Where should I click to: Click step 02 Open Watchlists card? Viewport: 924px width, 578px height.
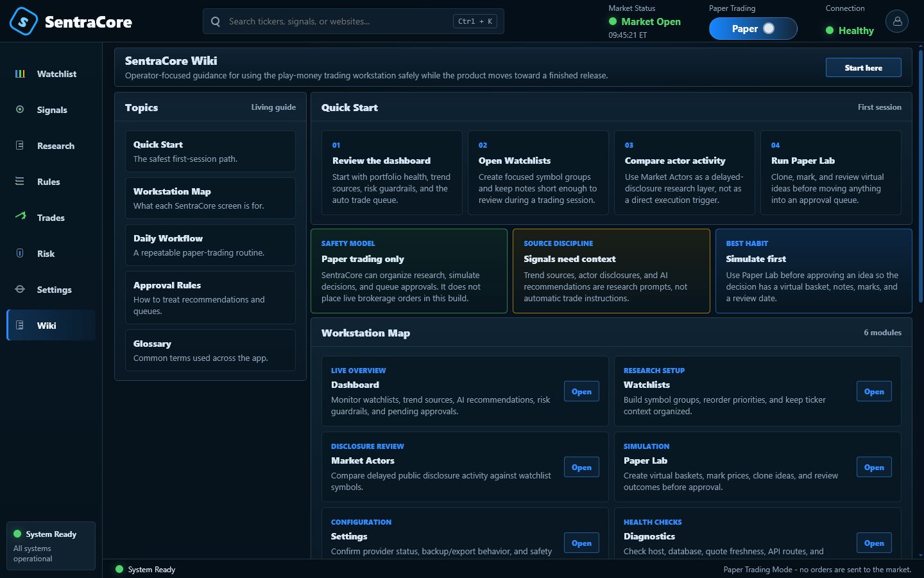(x=538, y=173)
